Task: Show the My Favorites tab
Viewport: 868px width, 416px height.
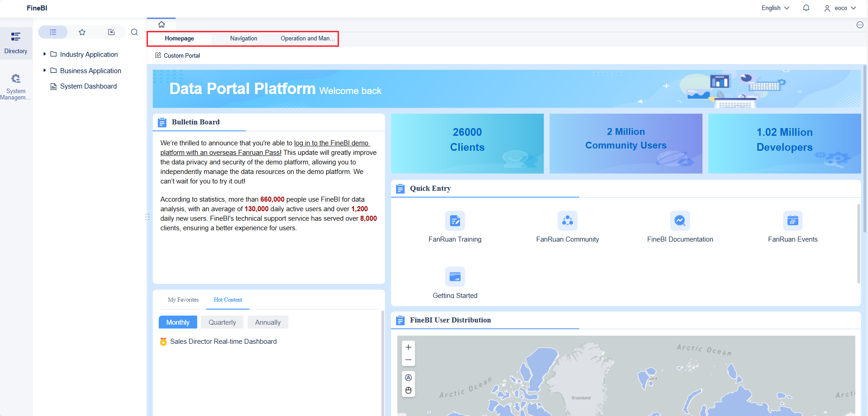Action: click(x=183, y=300)
